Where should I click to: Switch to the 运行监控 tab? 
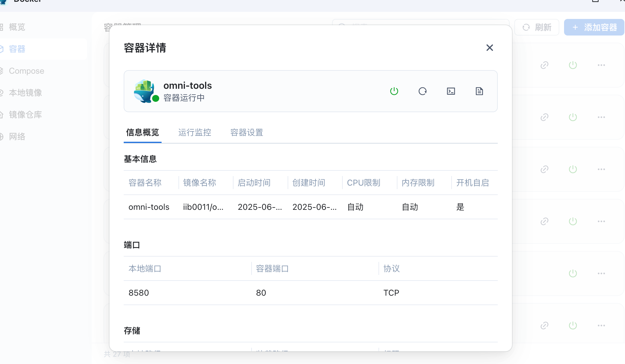pos(194,132)
